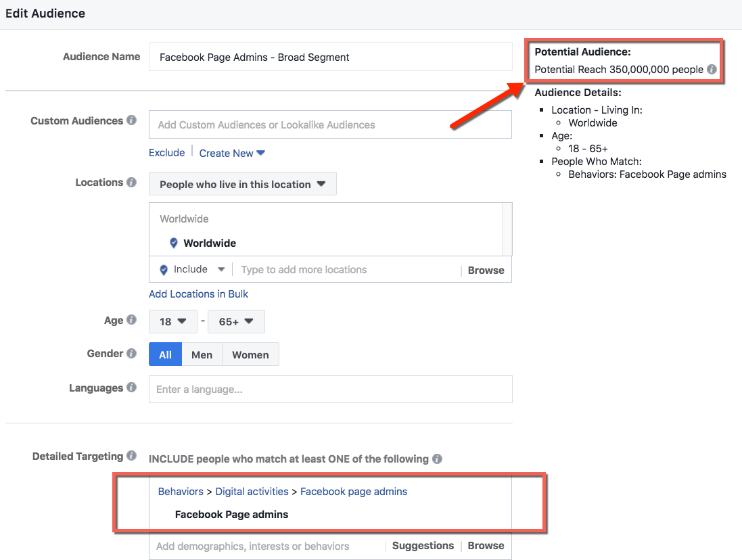Click the Edit Audience title
This screenshot has width=742, height=560.
click(x=45, y=14)
